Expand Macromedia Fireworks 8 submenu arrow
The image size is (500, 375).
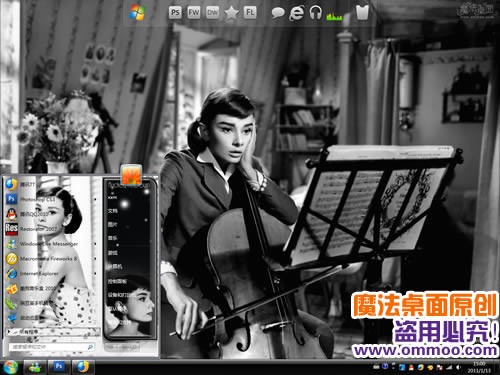[95, 259]
